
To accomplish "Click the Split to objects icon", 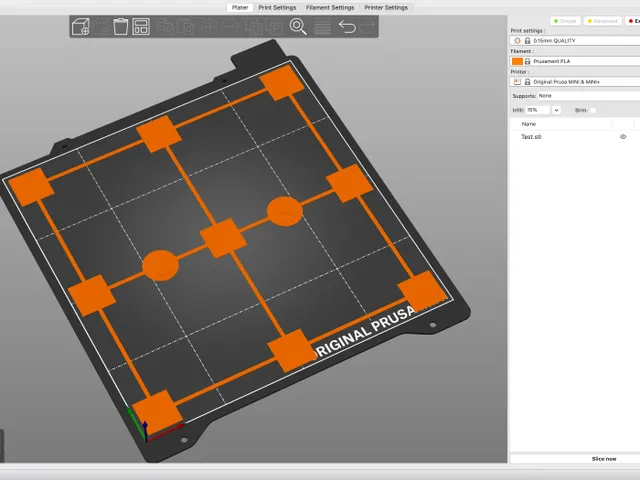I will tap(253, 27).
